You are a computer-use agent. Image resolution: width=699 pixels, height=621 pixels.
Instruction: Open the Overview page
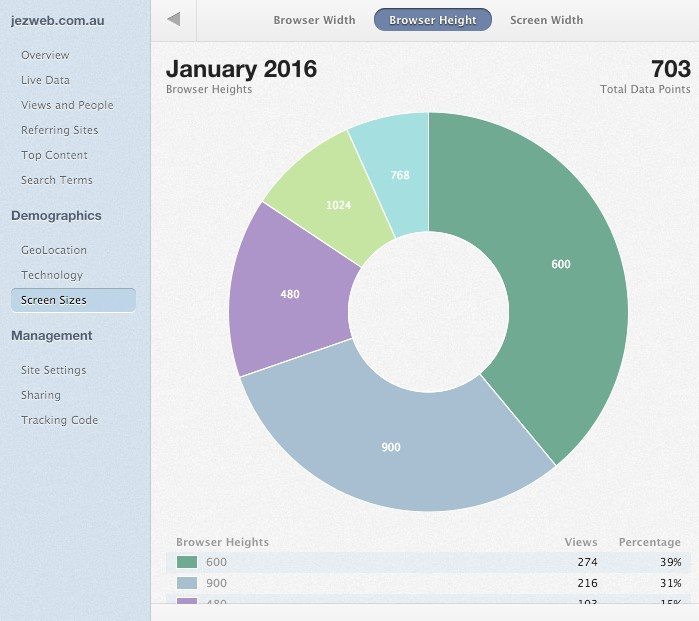(x=45, y=55)
